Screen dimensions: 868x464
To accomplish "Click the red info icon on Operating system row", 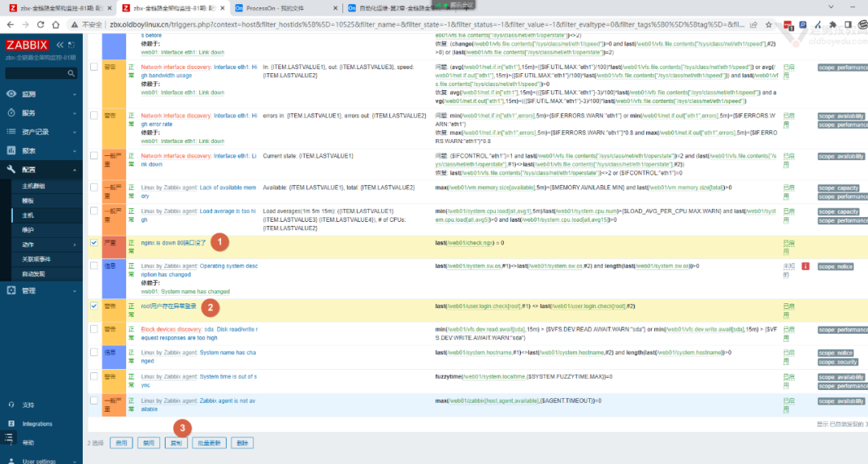I will [805, 266].
